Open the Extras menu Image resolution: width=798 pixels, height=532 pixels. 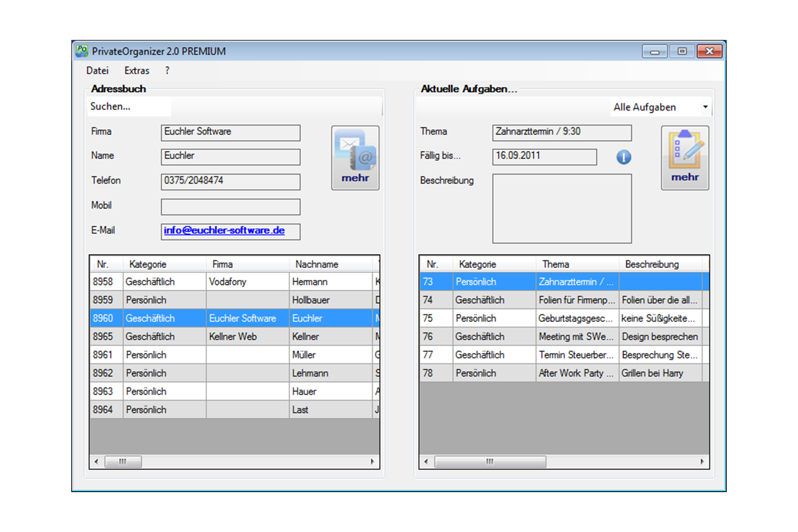point(137,71)
